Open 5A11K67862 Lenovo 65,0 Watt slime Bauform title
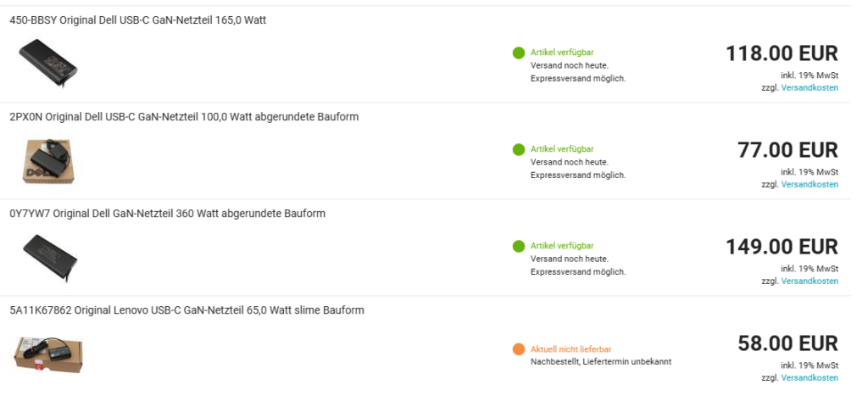Image resolution: width=868 pixels, height=396 pixels. pyautogui.click(x=187, y=310)
